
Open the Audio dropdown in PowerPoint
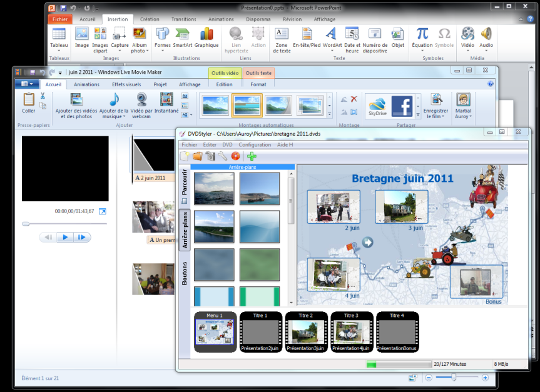[x=486, y=39]
